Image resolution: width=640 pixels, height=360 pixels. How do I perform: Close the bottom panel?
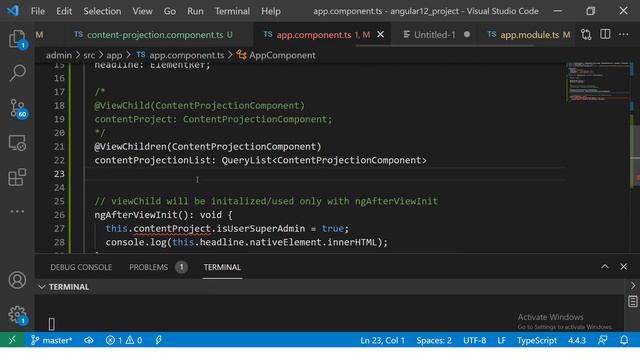click(x=624, y=267)
